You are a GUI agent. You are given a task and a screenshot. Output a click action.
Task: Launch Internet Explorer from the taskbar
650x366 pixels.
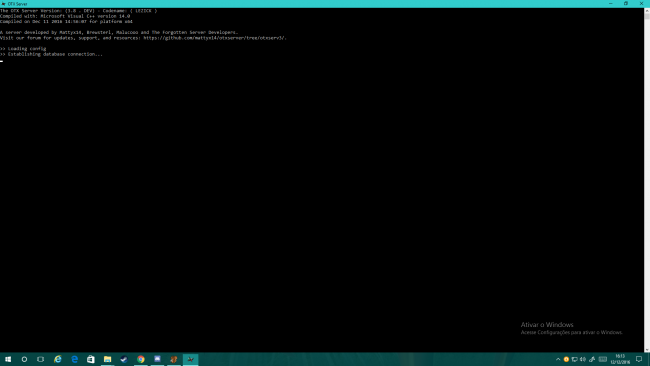[x=58, y=359]
